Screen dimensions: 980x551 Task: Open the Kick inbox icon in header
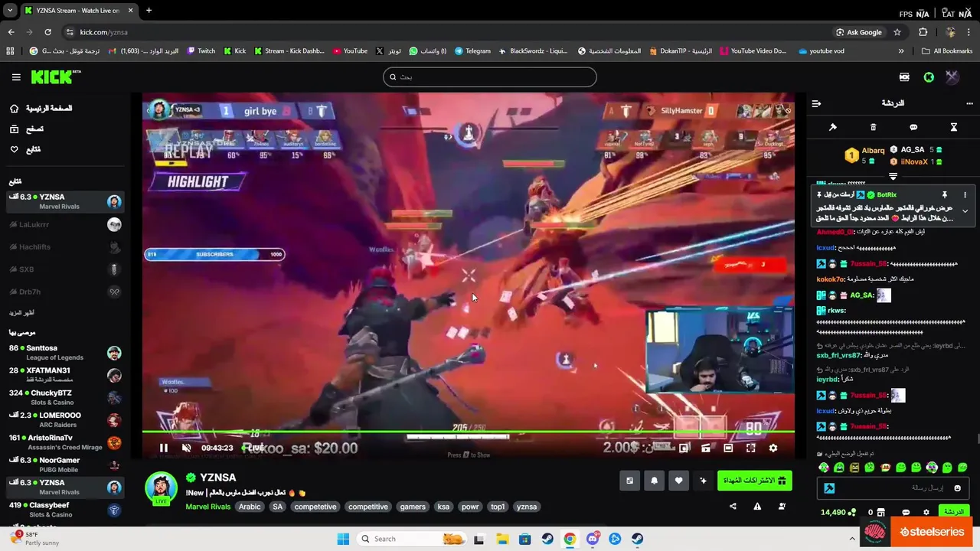click(x=904, y=77)
